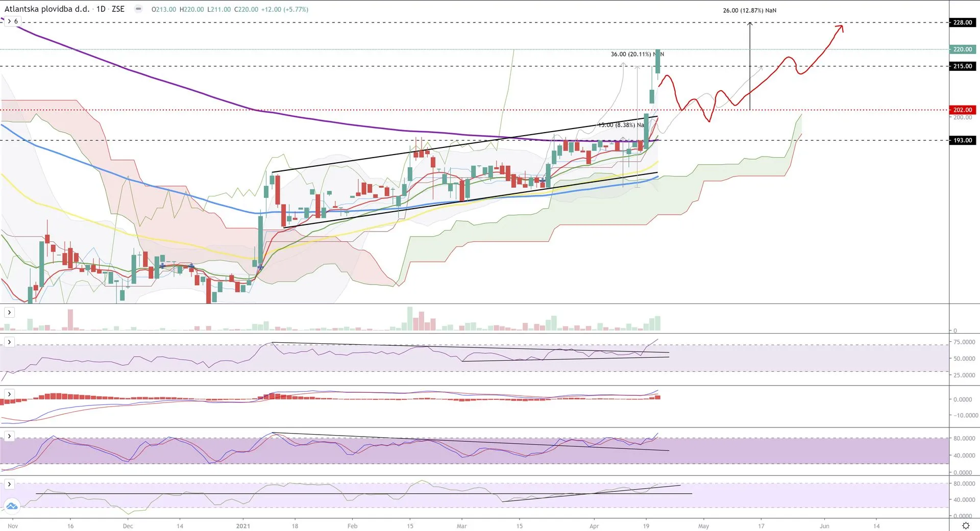Click the Atlantska plovidba d.d. symbol title
980x531 pixels.
click(47, 9)
